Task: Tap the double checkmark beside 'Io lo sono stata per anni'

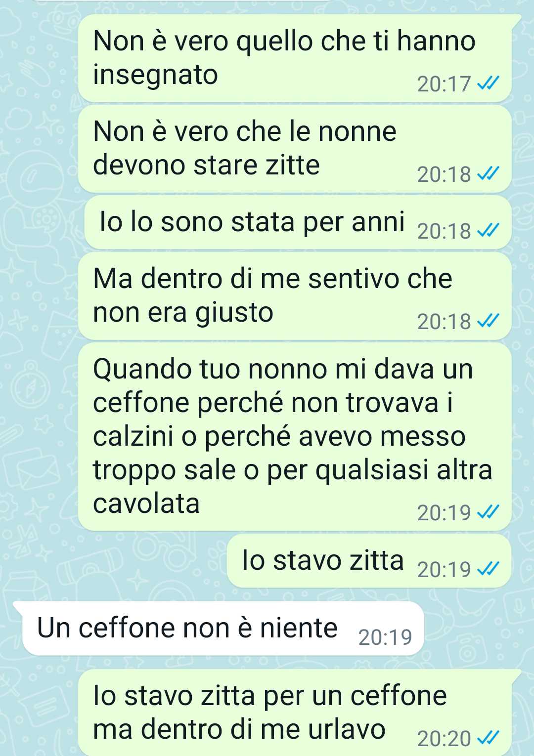Action: point(488,230)
